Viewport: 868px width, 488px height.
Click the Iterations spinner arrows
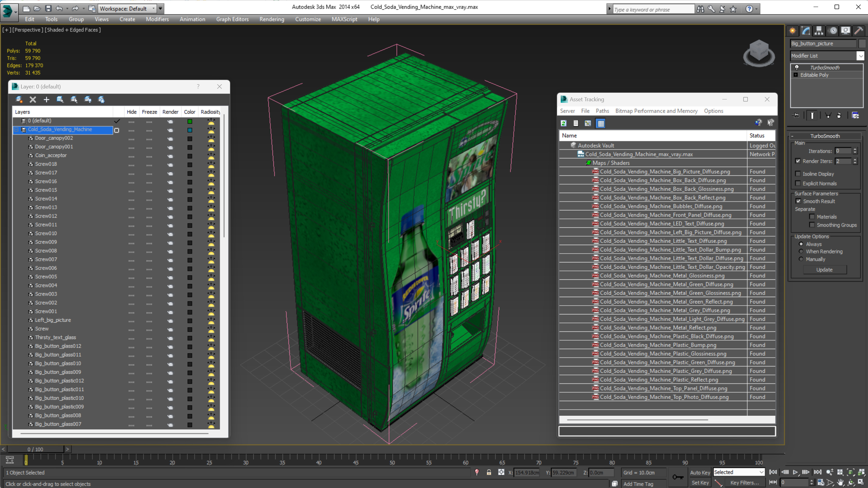pos(855,151)
